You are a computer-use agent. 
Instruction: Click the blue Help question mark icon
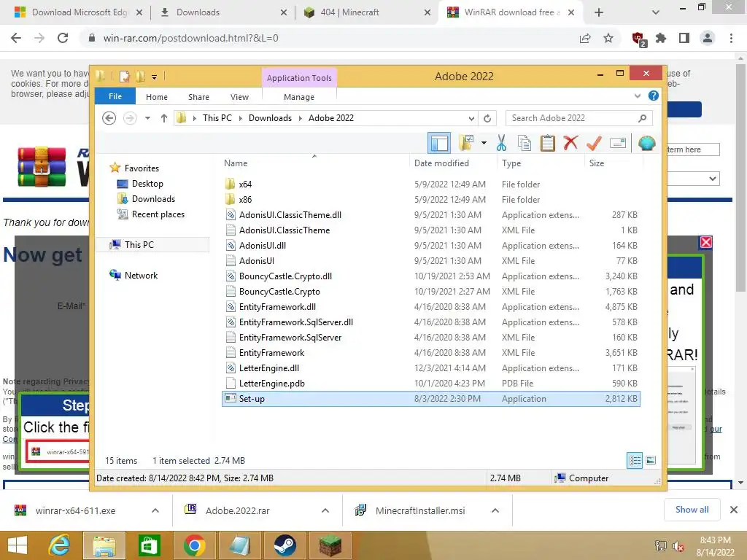coord(653,96)
